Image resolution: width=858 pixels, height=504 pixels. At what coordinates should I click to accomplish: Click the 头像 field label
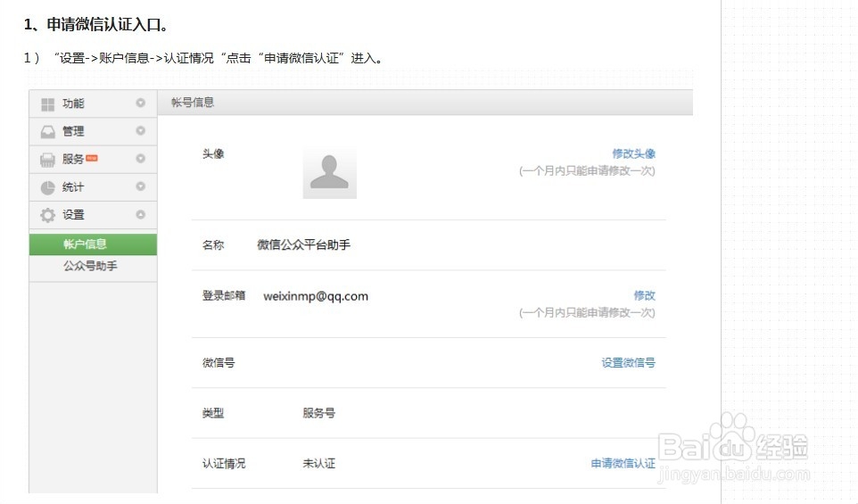click(213, 153)
